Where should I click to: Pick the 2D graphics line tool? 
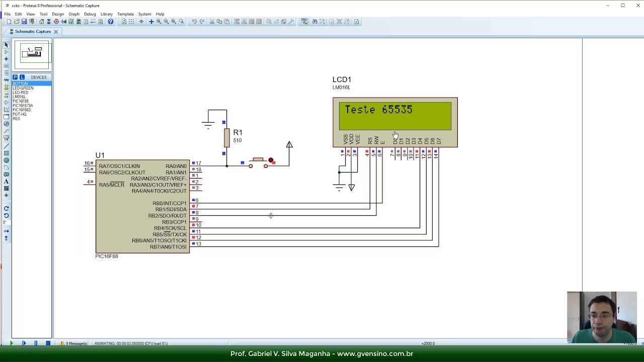tap(6, 146)
